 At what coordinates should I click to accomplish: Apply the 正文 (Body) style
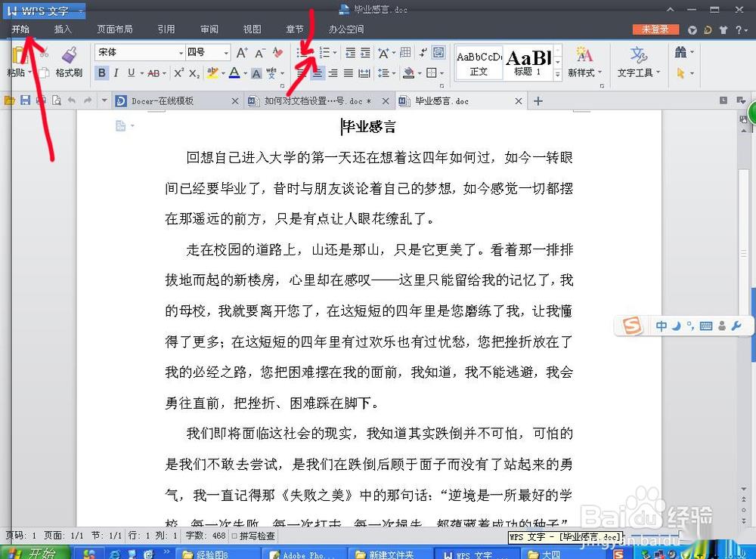[479, 63]
